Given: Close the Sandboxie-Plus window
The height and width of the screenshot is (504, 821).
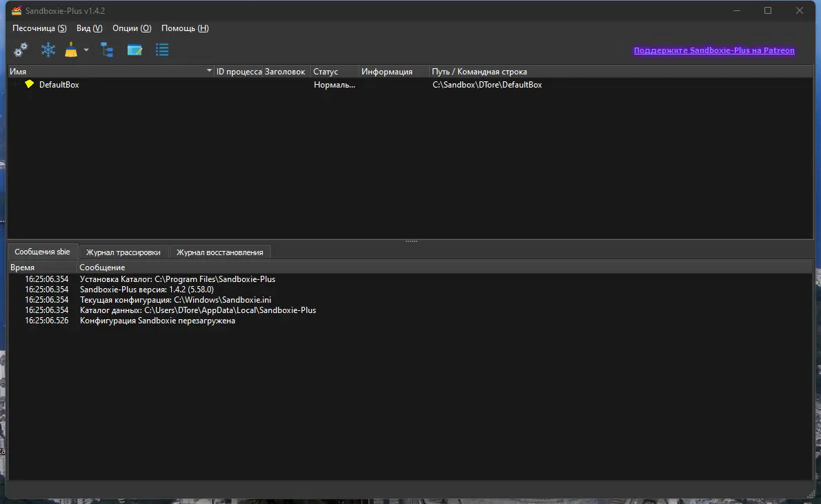Looking at the screenshot, I should click(x=800, y=10).
